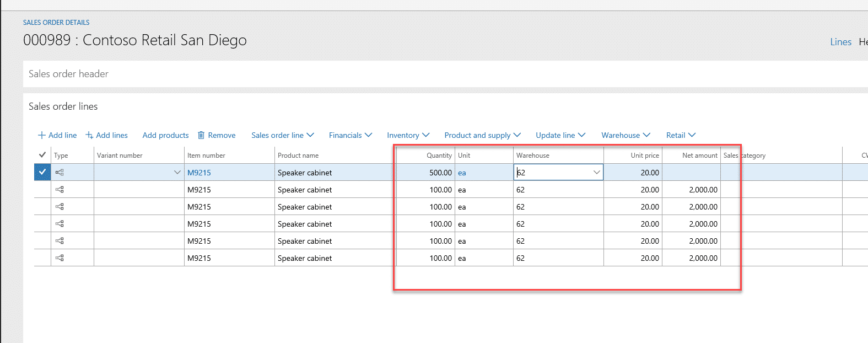Click the Unit price 20.00 cell in first row
Image resolution: width=868 pixels, height=343 pixels.
(x=633, y=173)
